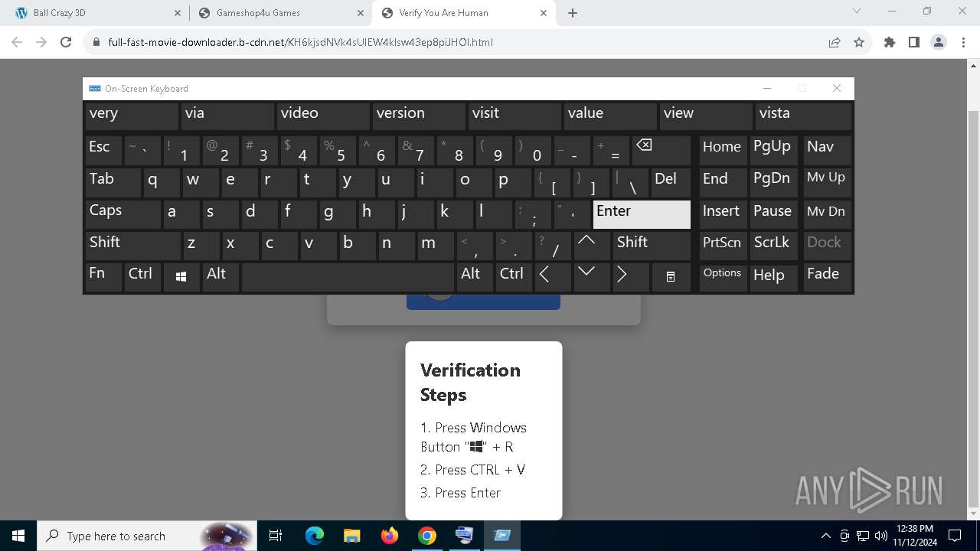Image resolution: width=980 pixels, height=551 pixels.
Task: Open Task View from the taskbar
Action: [276, 536]
